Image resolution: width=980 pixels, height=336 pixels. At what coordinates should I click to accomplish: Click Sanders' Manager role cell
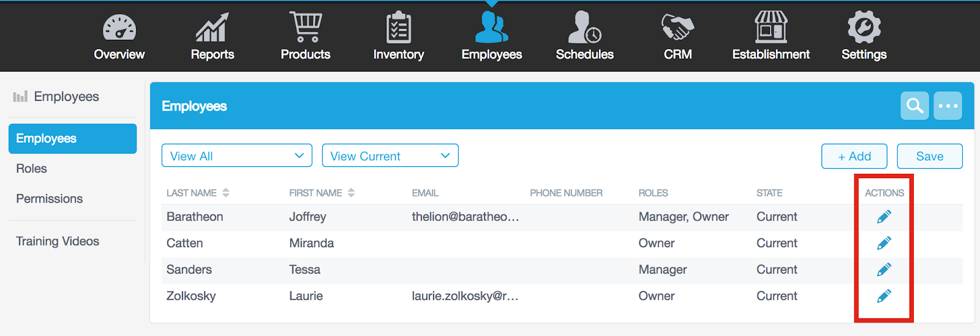663,269
